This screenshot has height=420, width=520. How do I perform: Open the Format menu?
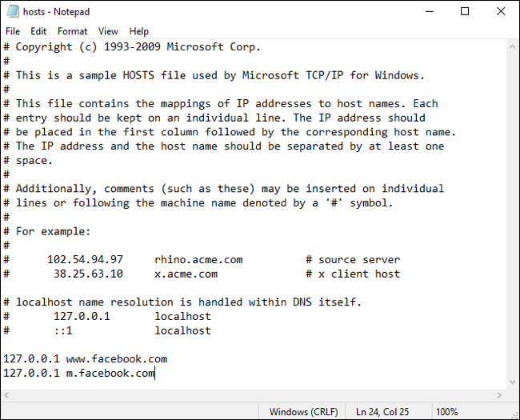point(72,31)
